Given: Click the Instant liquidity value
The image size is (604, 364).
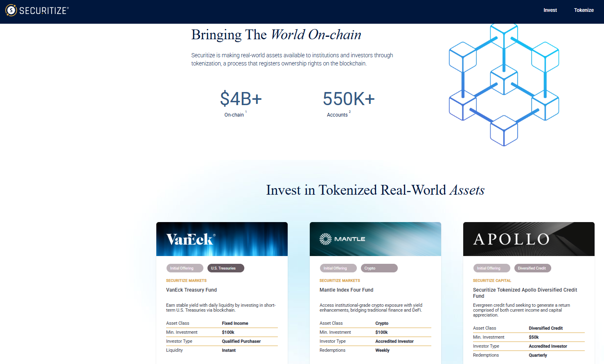Looking at the screenshot, I should (229, 350).
